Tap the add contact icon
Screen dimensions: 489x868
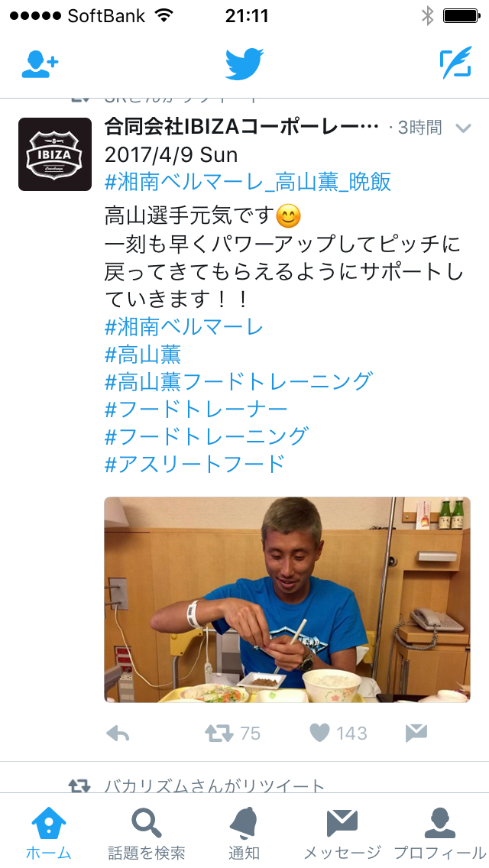tap(40, 65)
